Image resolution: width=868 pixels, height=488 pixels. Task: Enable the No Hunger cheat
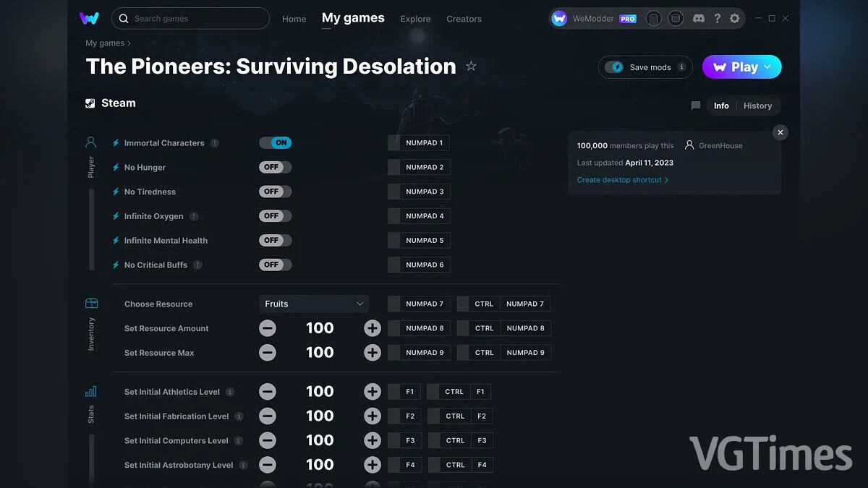[x=275, y=167]
